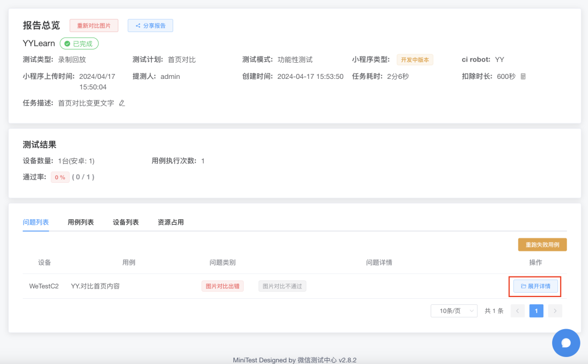Click the 操作 column header

coord(536,262)
